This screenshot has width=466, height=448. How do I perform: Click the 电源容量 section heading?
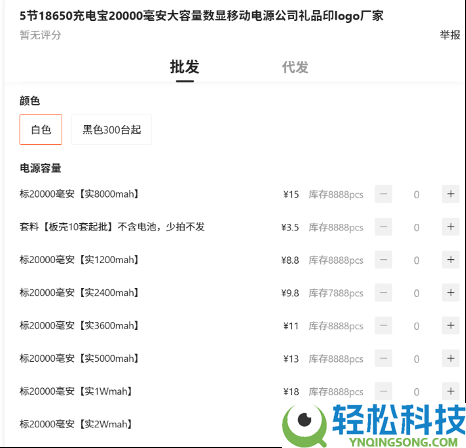pos(40,168)
